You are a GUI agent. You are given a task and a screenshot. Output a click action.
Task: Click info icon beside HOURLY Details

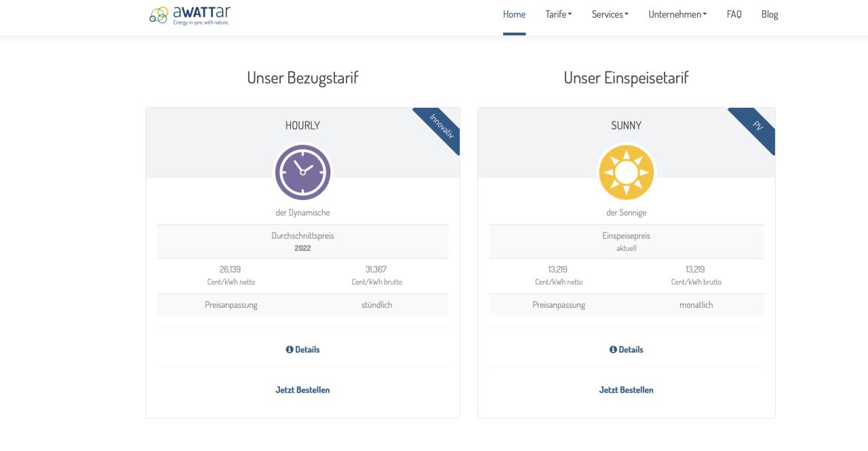pyautogui.click(x=290, y=349)
